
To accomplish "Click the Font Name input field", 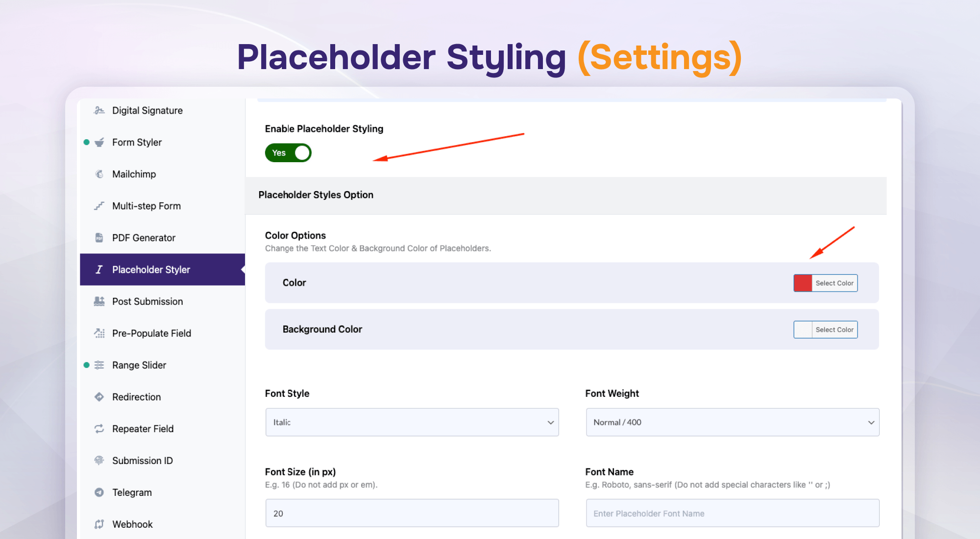I will point(733,513).
